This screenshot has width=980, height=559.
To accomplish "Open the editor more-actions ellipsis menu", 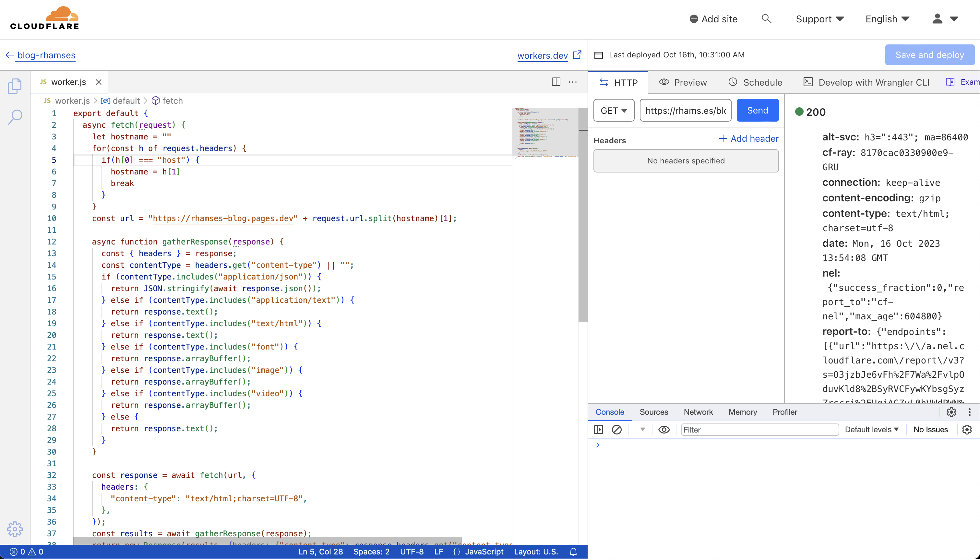I will point(573,82).
